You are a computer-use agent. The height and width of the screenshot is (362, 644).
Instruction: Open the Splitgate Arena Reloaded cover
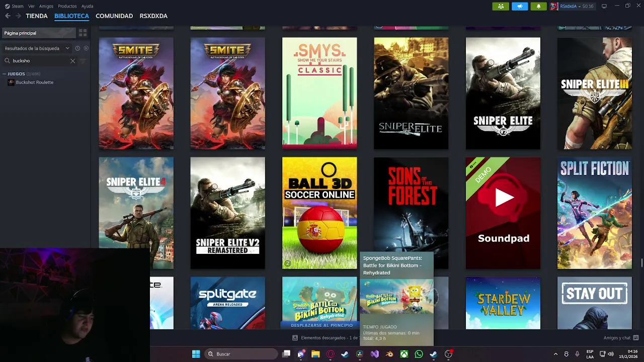tap(228, 303)
